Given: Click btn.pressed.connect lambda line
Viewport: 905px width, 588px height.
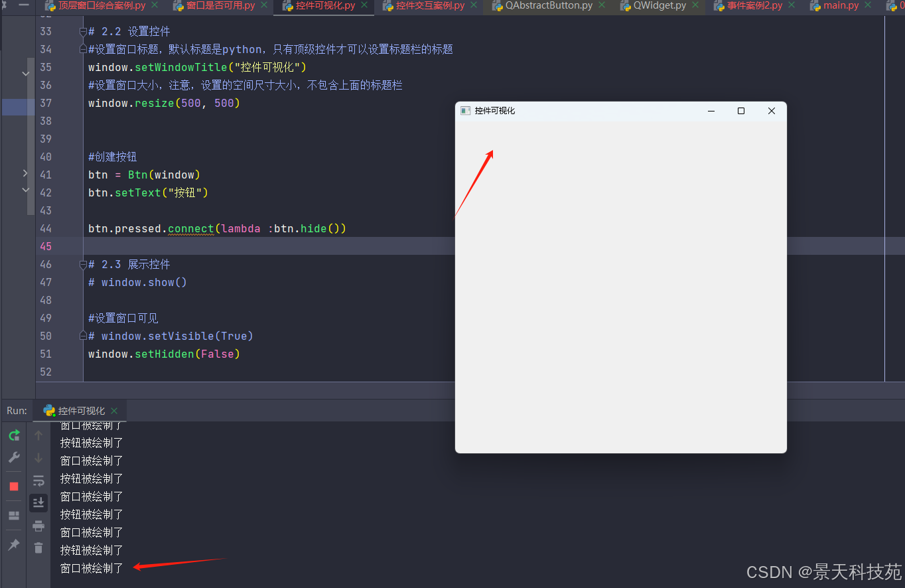Looking at the screenshot, I should tap(217, 228).
